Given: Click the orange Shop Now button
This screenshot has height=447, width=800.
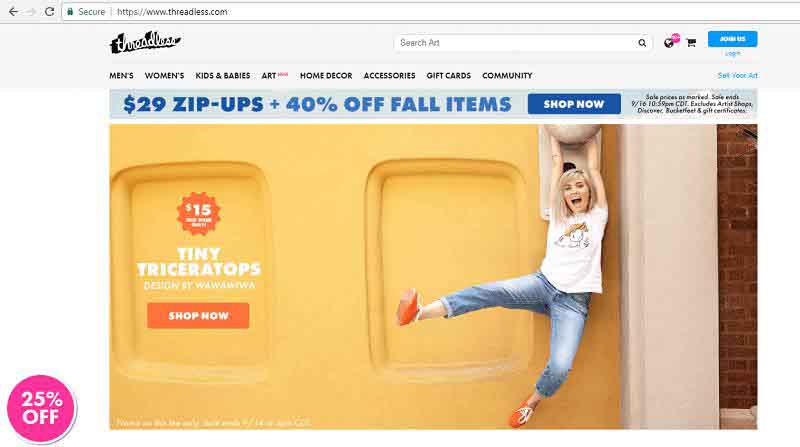Looking at the screenshot, I should (198, 315).
